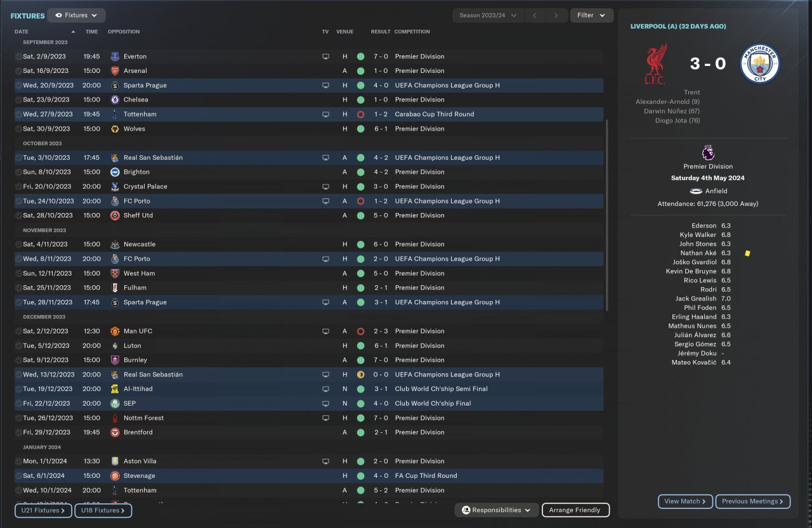Tick the check circle for Chelsea fixture
Viewport: 812px width, 528px height.
(19, 100)
